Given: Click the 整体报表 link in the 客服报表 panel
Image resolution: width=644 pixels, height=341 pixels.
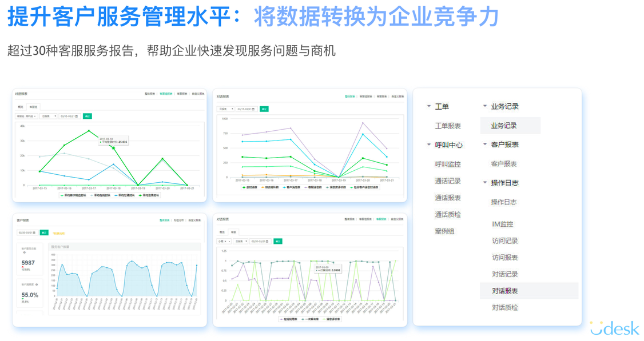Looking at the screenshot, I should click(164, 220).
